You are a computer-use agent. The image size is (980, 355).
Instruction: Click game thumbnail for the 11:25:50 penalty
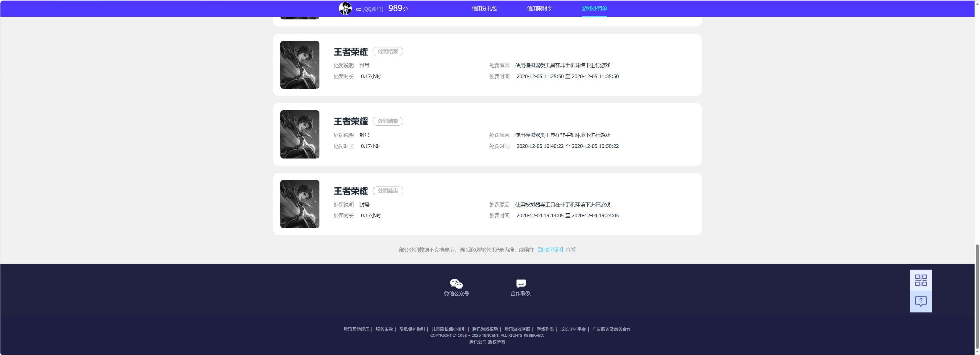click(300, 65)
